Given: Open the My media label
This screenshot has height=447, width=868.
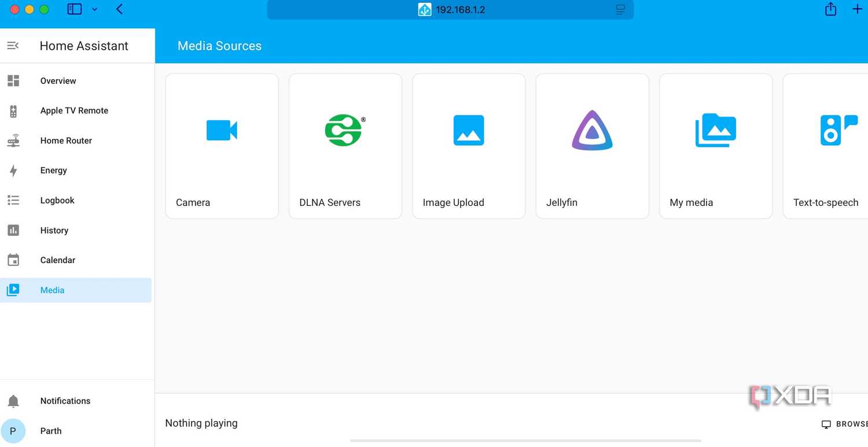Looking at the screenshot, I should pos(691,202).
